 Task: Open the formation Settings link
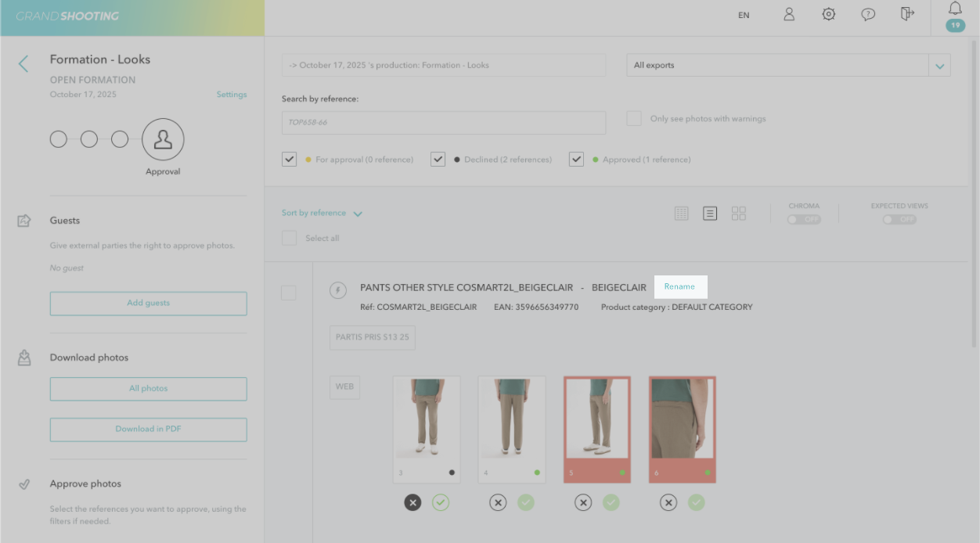click(x=232, y=95)
